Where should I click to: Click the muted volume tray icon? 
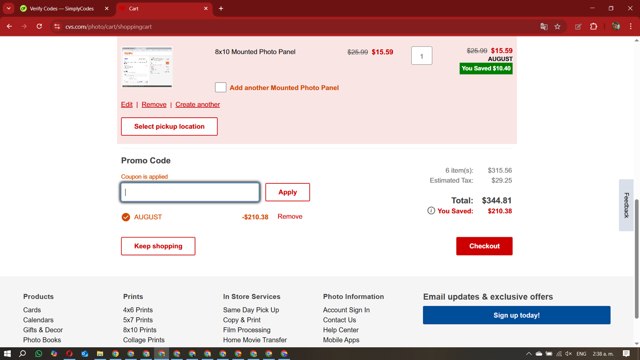coord(569,353)
